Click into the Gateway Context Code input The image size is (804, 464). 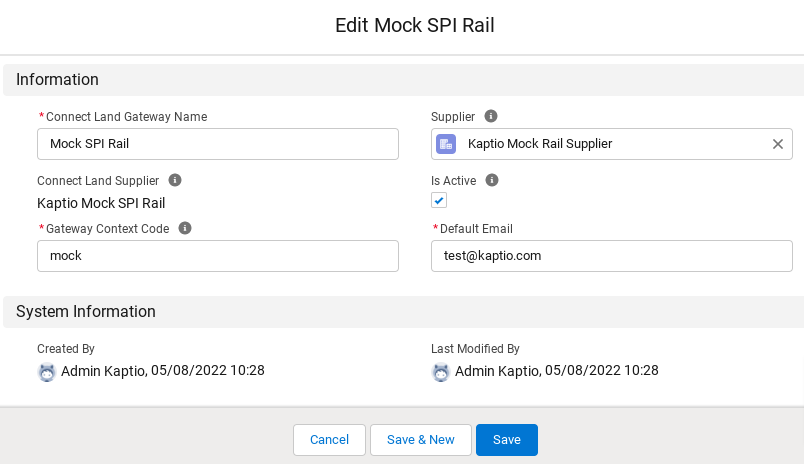point(218,256)
